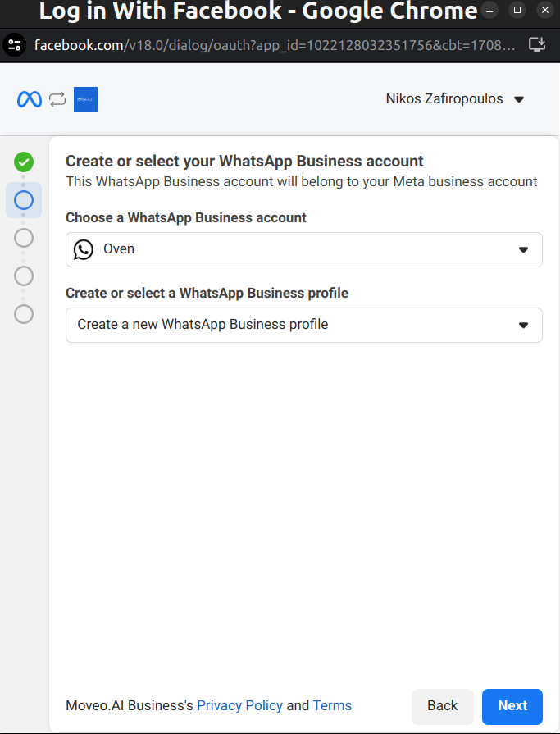Continue with the Next button
Screen dimensions: 560x734
click(512, 706)
